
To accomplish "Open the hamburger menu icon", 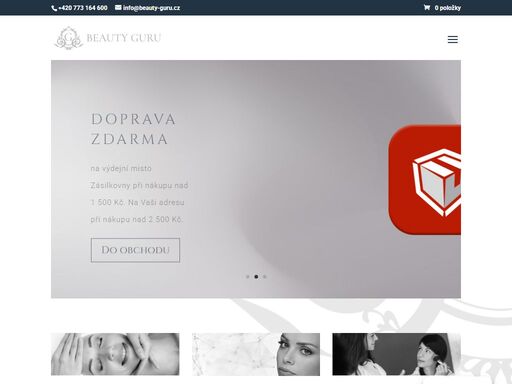I will 452,39.
